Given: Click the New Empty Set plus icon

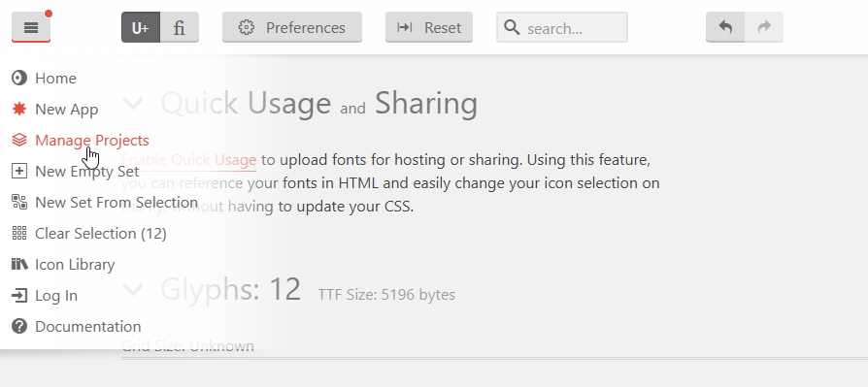Looking at the screenshot, I should [x=19, y=171].
